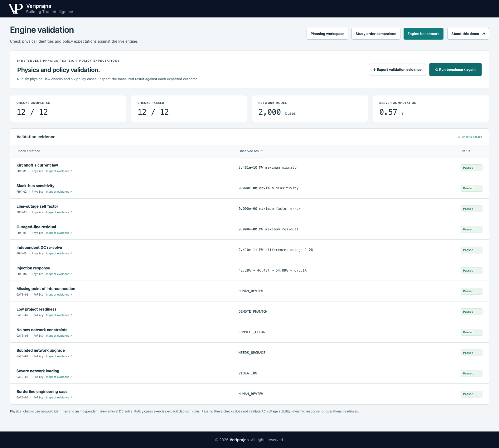Click the DEMOTE_PHANTOM observed result

pos(253,312)
